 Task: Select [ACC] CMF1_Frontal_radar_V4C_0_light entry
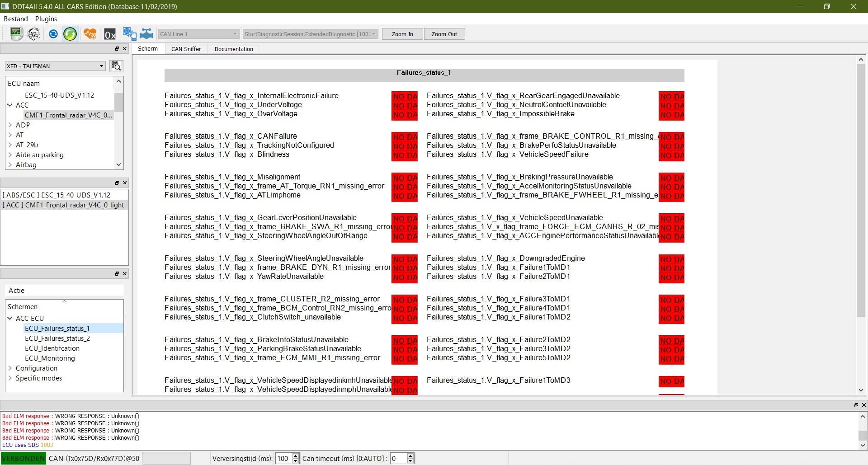tap(65, 205)
